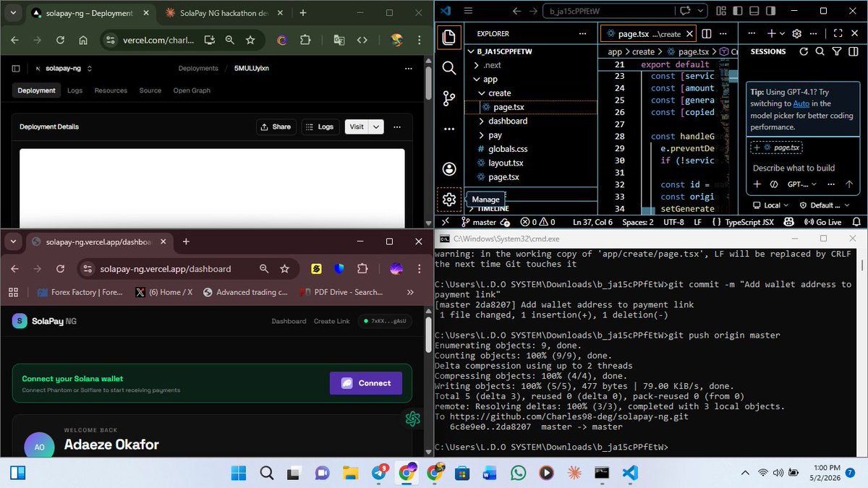
Task: Switch to the Source tab on Vercel
Action: point(150,90)
